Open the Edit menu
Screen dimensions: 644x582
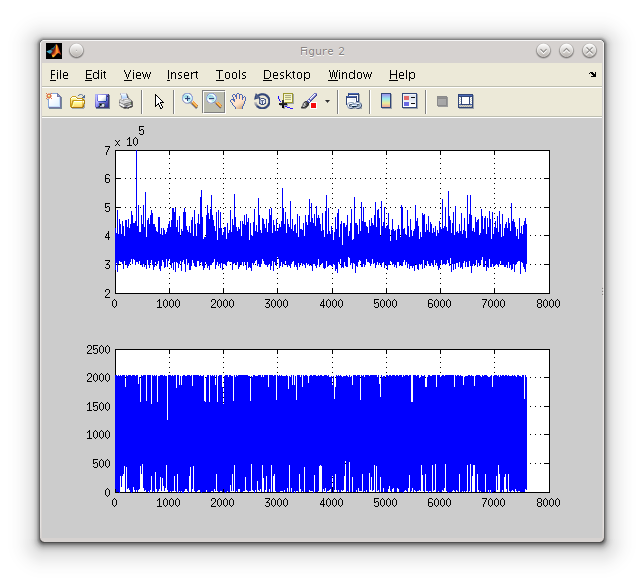(95, 75)
